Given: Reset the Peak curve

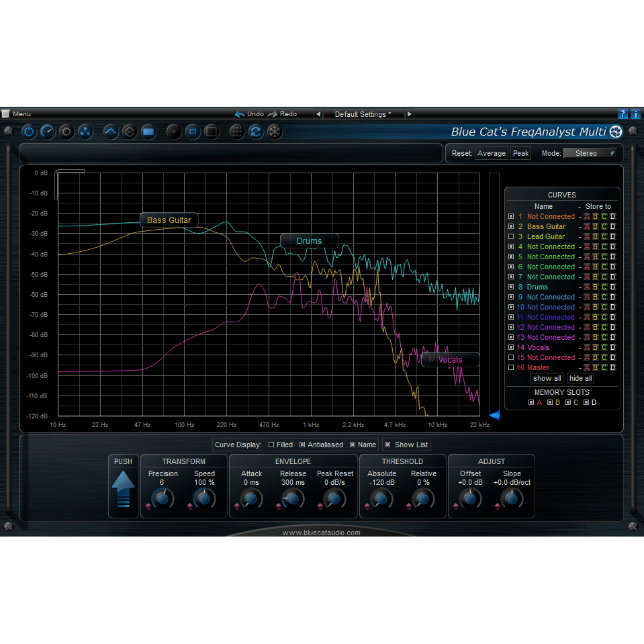Looking at the screenshot, I should [521, 153].
